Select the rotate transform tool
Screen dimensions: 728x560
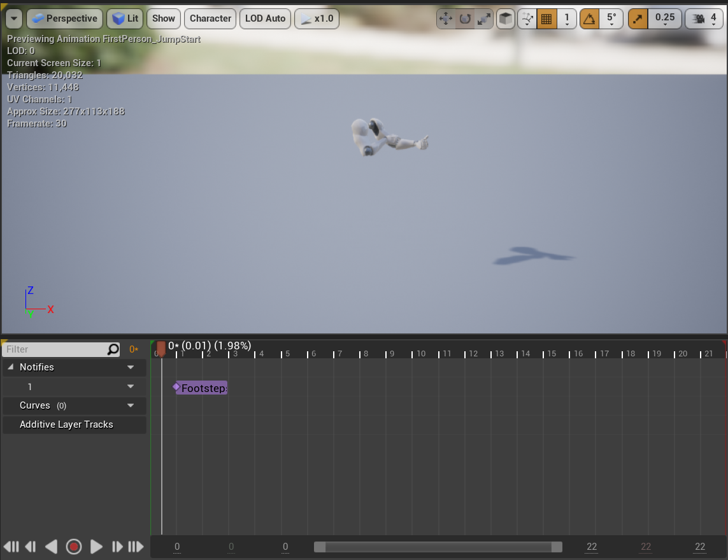[x=466, y=19]
